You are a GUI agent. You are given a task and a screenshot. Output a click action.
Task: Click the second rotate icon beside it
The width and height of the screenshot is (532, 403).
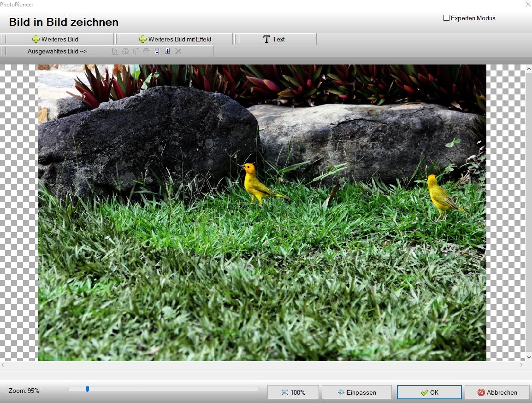click(x=125, y=51)
